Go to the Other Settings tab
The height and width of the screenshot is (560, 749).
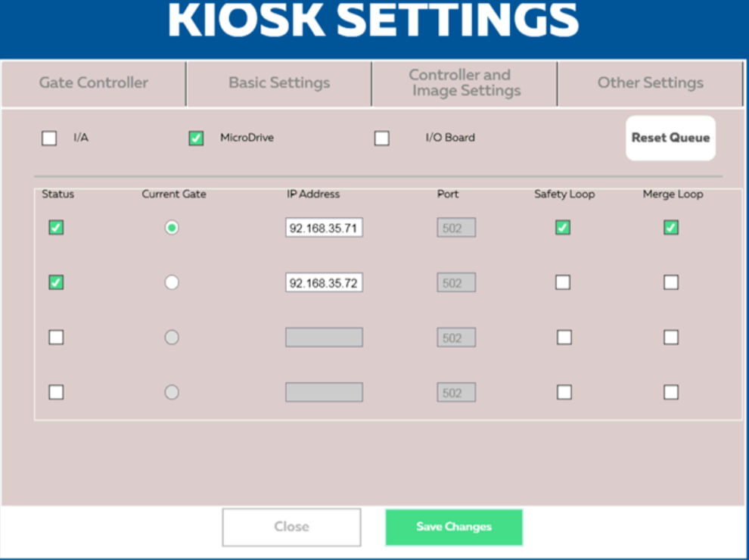(650, 83)
